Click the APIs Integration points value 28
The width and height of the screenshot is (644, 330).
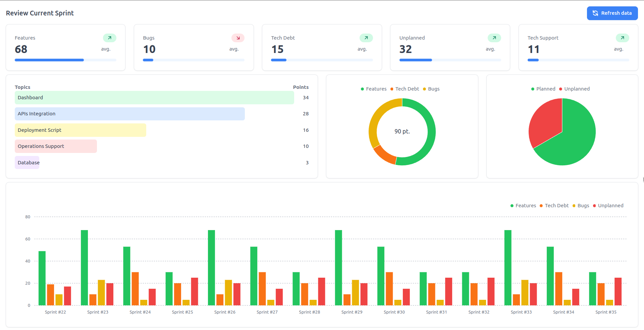(x=306, y=114)
